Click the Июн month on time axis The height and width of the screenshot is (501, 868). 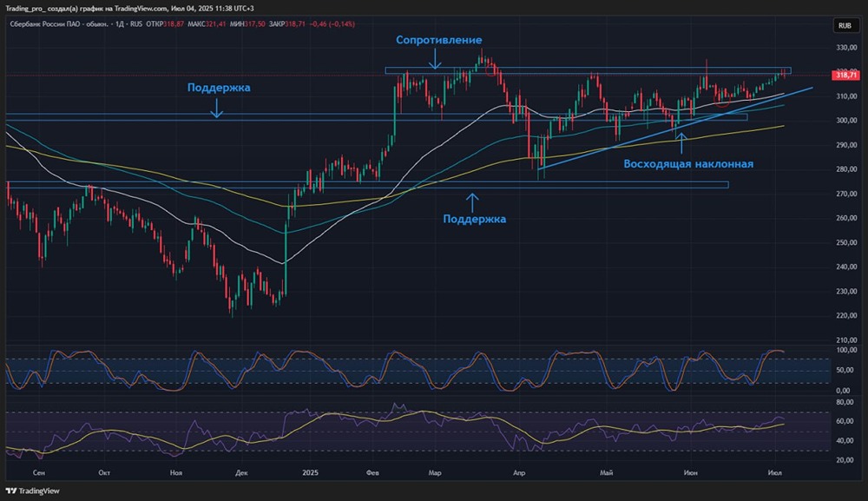690,472
